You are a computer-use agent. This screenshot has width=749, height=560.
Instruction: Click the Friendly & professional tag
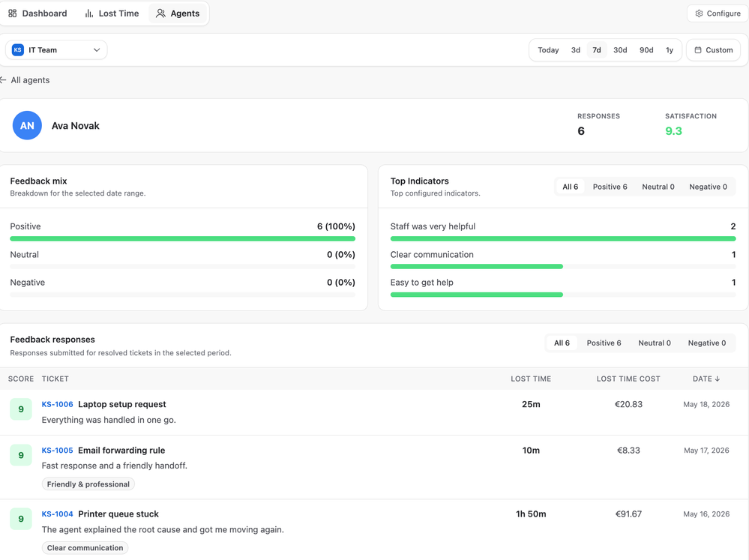(88, 484)
